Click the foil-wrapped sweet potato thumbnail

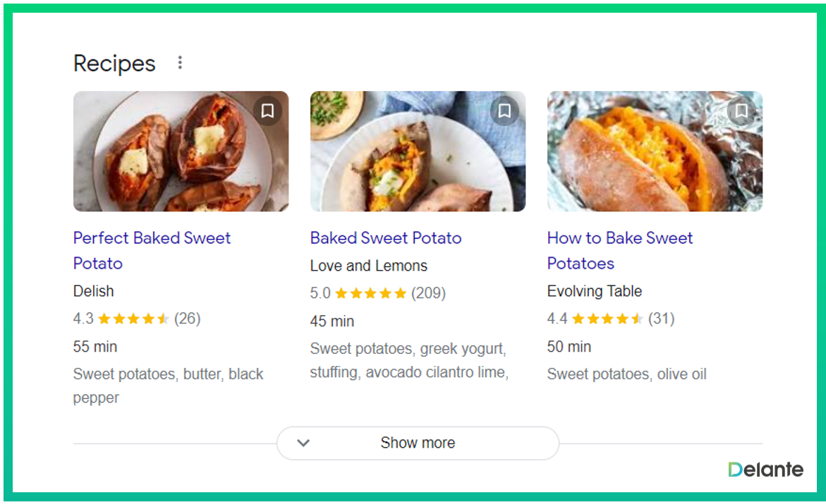coord(655,152)
